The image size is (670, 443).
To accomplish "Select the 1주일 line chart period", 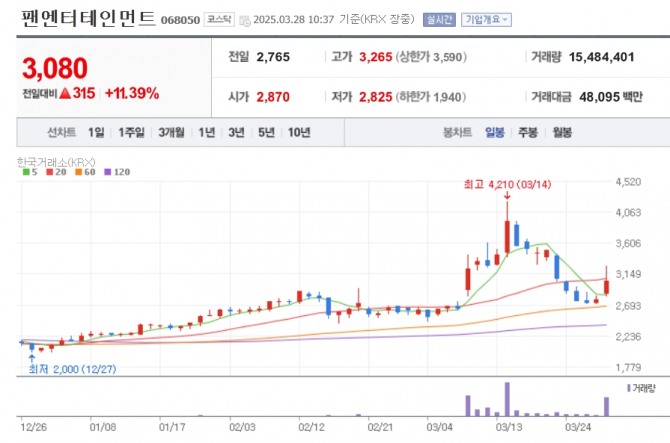I will pos(132,132).
